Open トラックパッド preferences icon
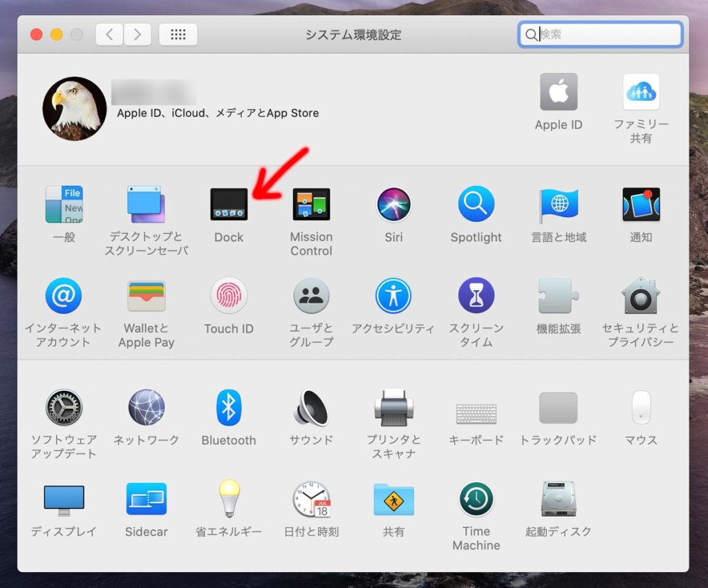 (x=559, y=408)
